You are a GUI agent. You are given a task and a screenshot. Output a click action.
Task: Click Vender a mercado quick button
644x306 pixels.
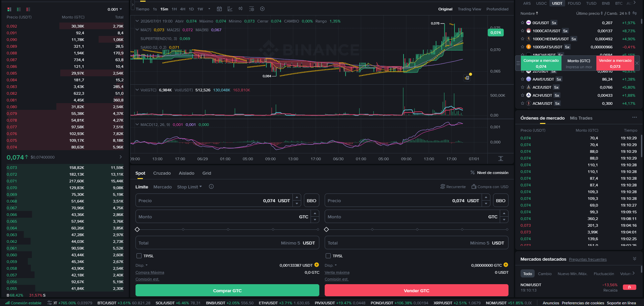[x=615, y=63]
